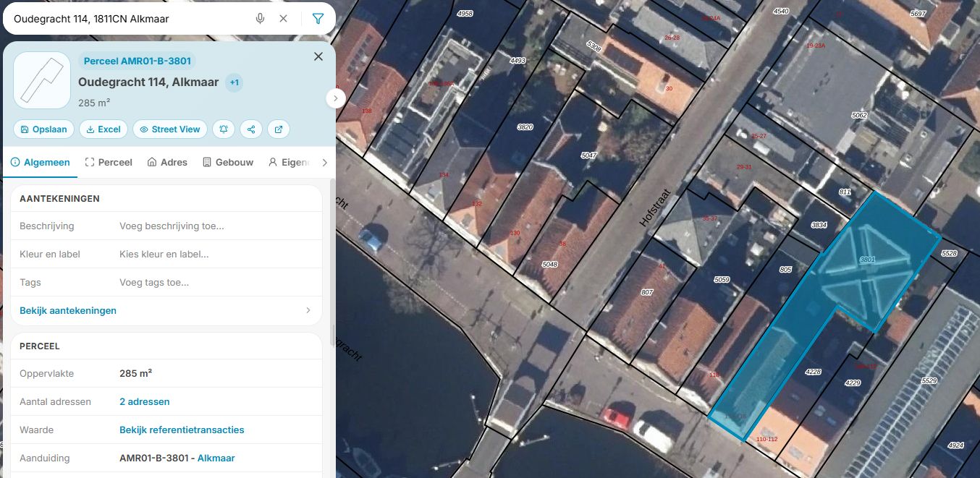Click parcel number 5059 on the map
Viewport: 980px width, 478px height.
pos(722,279)
